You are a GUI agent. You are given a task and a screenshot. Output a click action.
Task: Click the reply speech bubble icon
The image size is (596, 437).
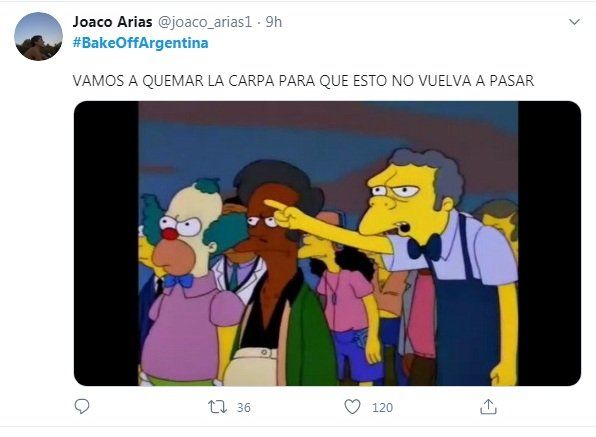click(82, 407)
